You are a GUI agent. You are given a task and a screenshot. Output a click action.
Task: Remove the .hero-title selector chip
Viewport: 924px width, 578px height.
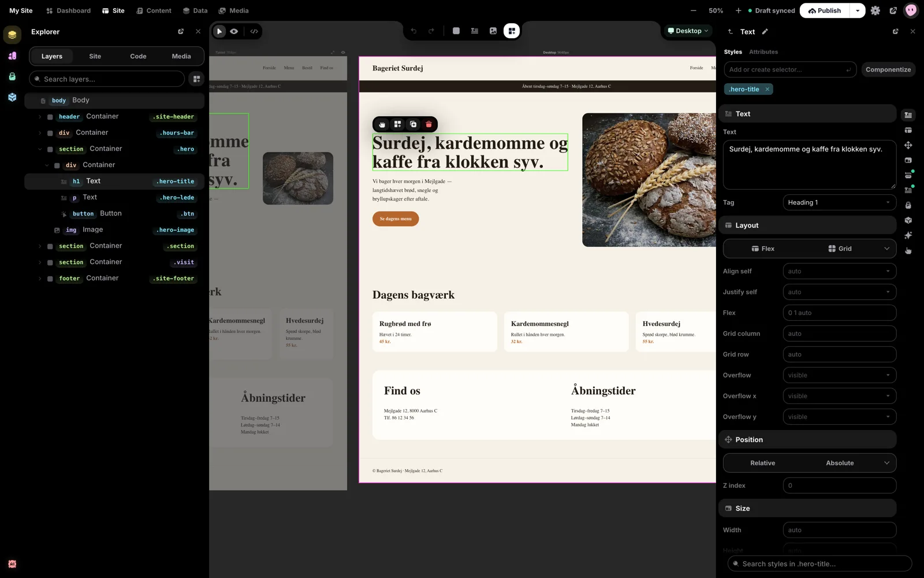tap(767, 89)
